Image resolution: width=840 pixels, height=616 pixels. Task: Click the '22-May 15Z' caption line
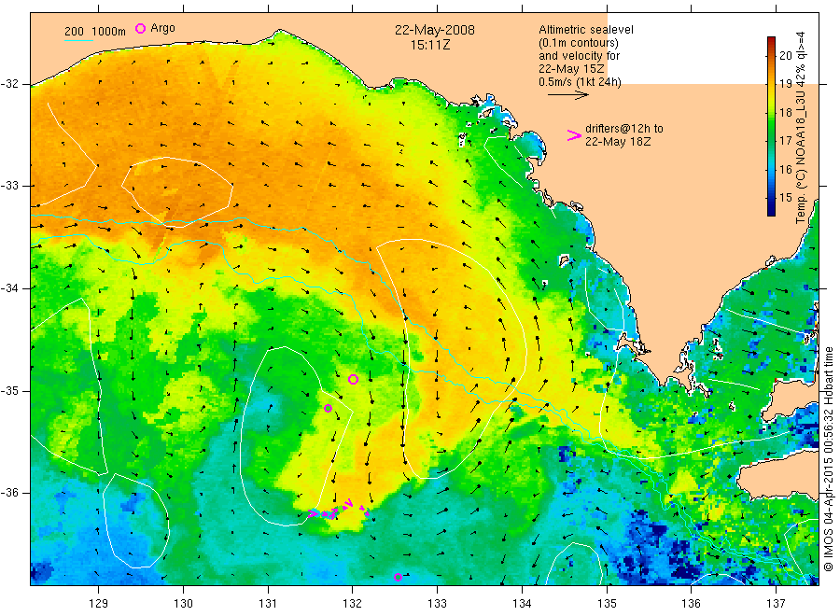click(x=571, y=69)
